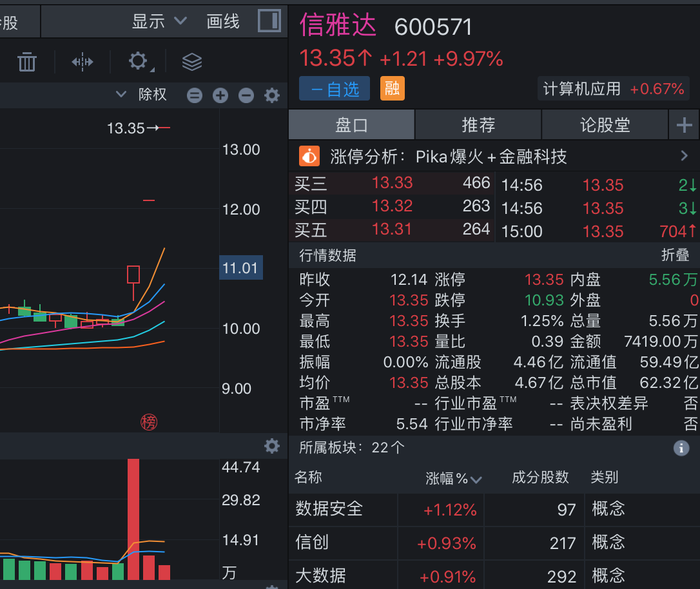The image size is (700, 589).
Task: Select the horizontal range measure tool icon
Action: [83, 62]
